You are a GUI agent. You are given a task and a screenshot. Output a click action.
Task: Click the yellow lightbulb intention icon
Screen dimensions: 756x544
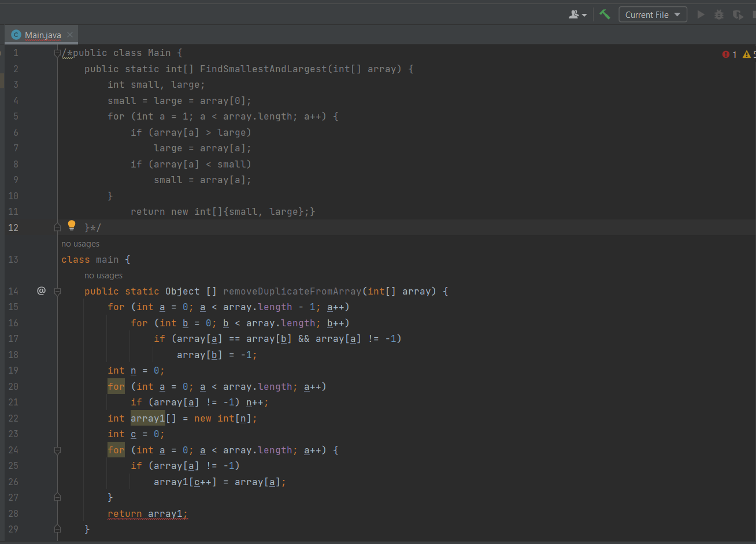pos(72,225)
